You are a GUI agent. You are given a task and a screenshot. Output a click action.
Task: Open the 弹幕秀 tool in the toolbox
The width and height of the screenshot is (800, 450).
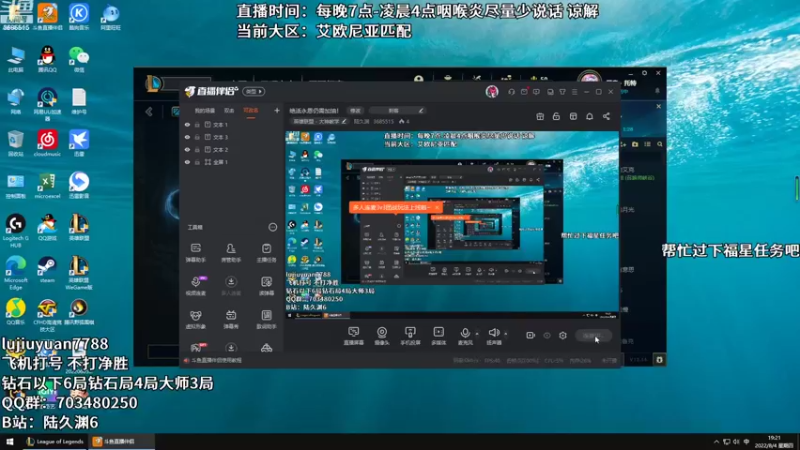click(x=231, y=319)
